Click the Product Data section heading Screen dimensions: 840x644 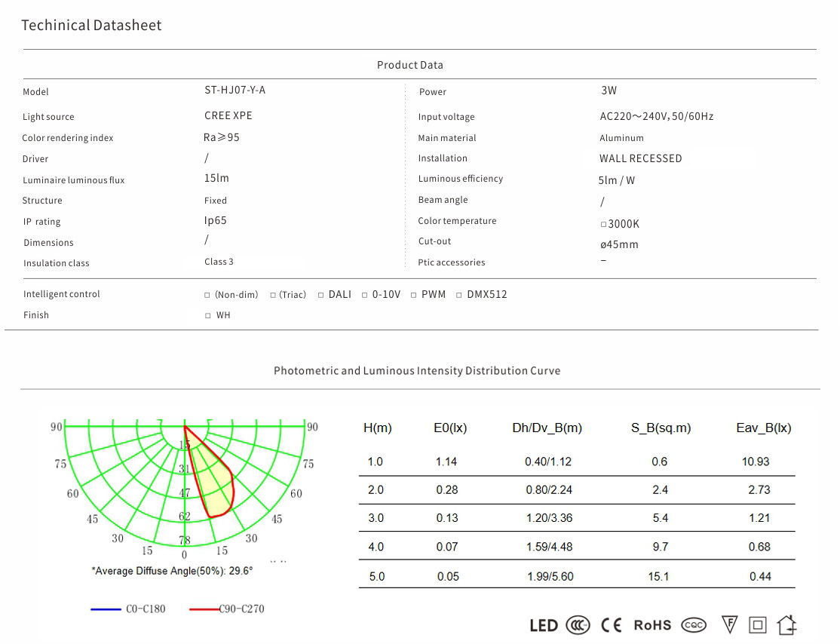coord(410,65)
